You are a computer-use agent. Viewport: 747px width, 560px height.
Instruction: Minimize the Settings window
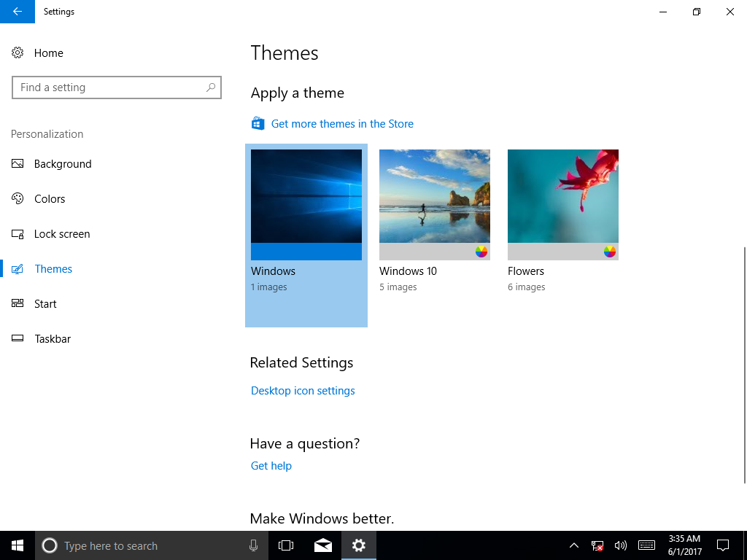(x=662, y=12)
